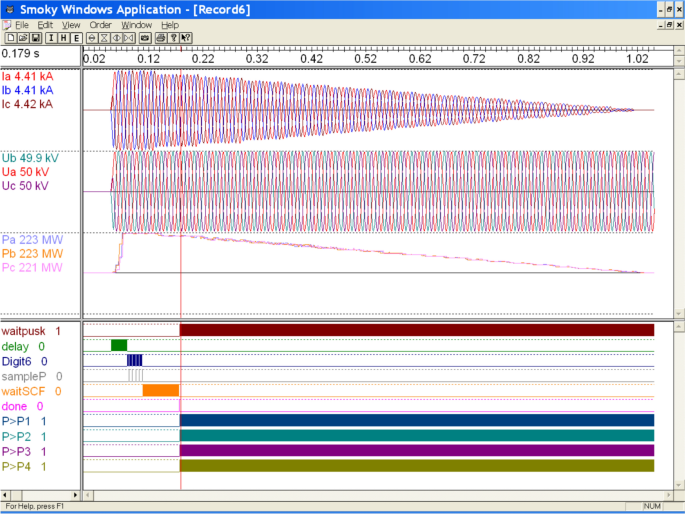
Task: Click left arrow of waveform horizontal scrollbar
Action: tap(88, 495)
